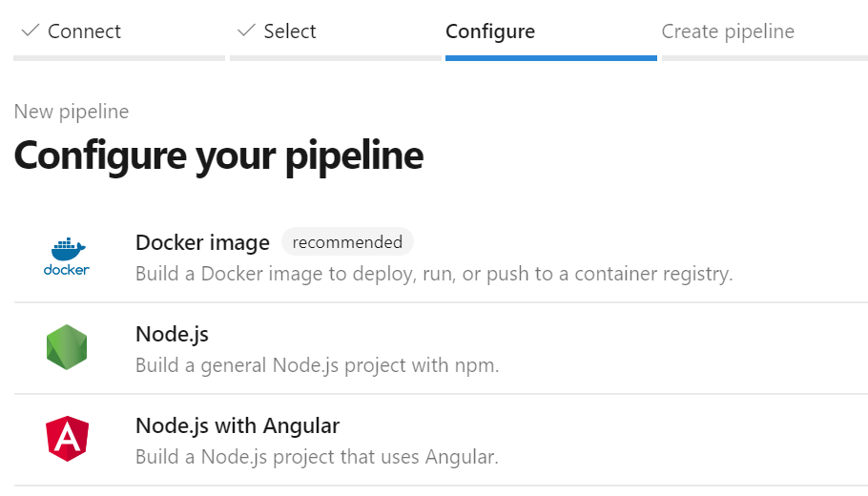Click the checkmark beside Select

click(246, 31)
